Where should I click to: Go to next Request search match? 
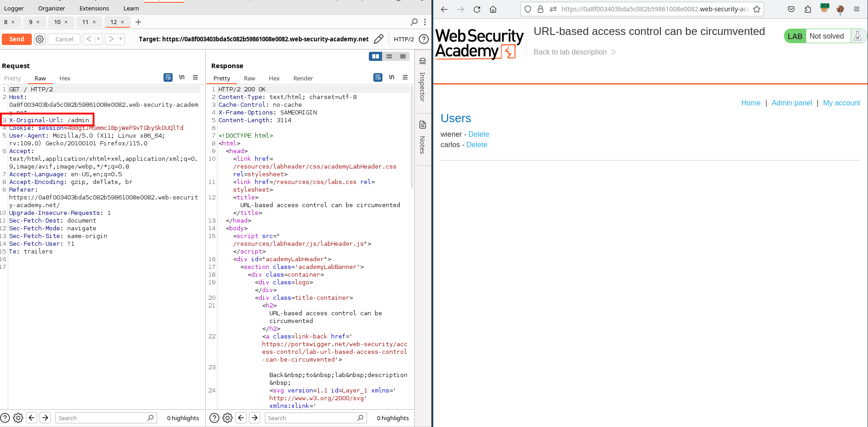coord(45,418)
